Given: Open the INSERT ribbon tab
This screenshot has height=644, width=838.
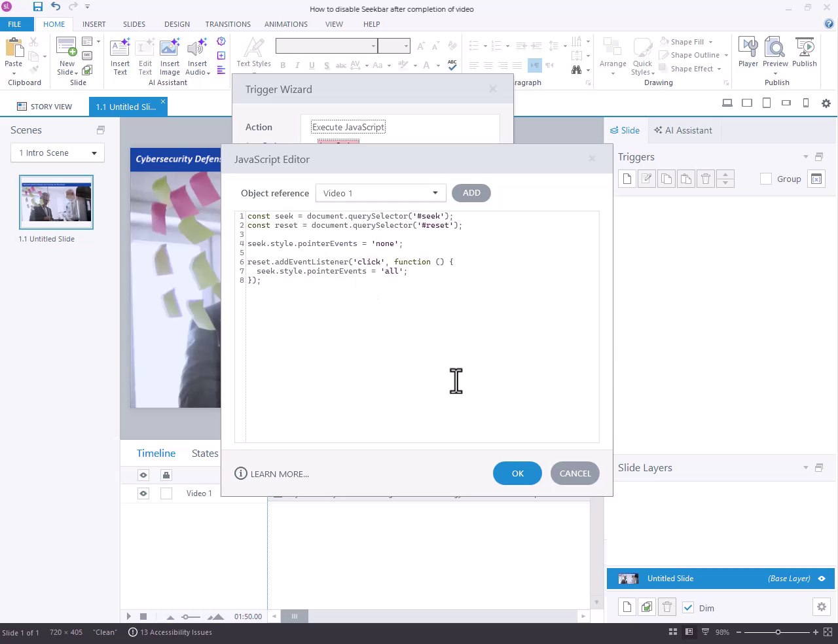Looking at the screenshot, I should tap(94, 24).
